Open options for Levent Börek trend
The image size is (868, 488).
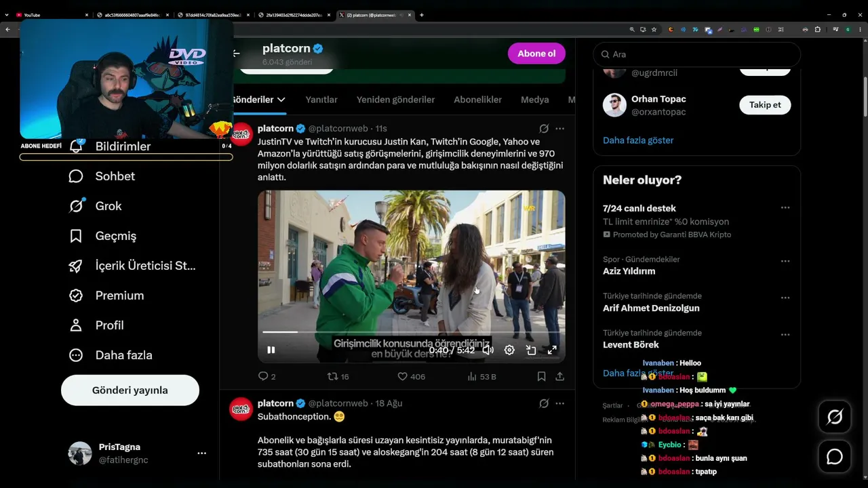(x=785, y=334)
